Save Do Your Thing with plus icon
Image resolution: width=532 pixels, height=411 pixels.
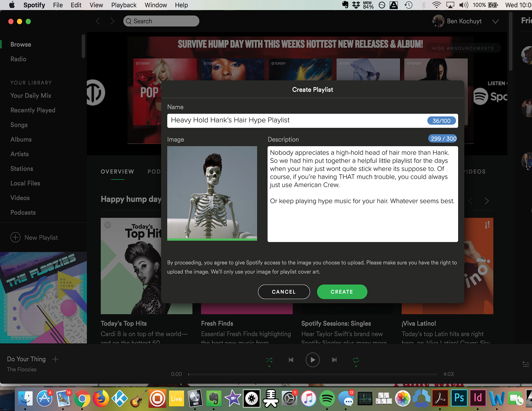point(55,359)
